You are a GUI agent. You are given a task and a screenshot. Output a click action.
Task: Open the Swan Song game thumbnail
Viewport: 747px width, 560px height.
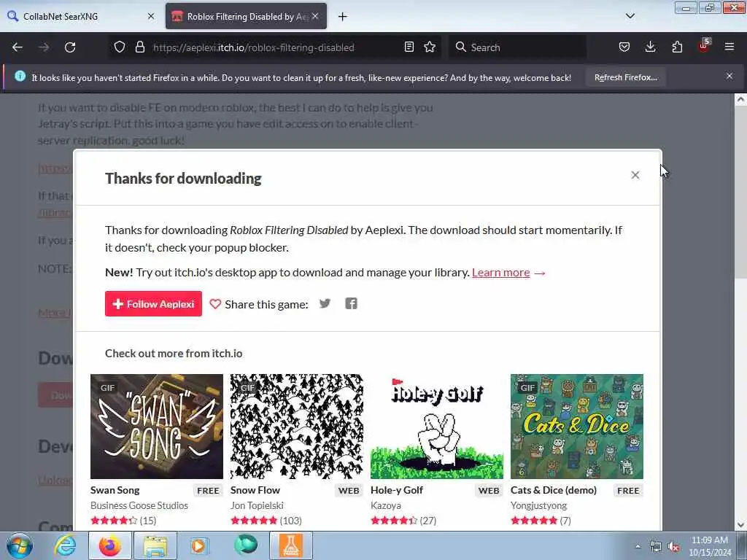click(157, 426)
